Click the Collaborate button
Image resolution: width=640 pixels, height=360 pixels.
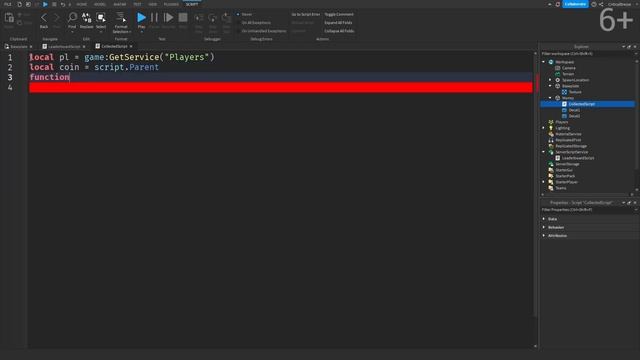point(576,4)
